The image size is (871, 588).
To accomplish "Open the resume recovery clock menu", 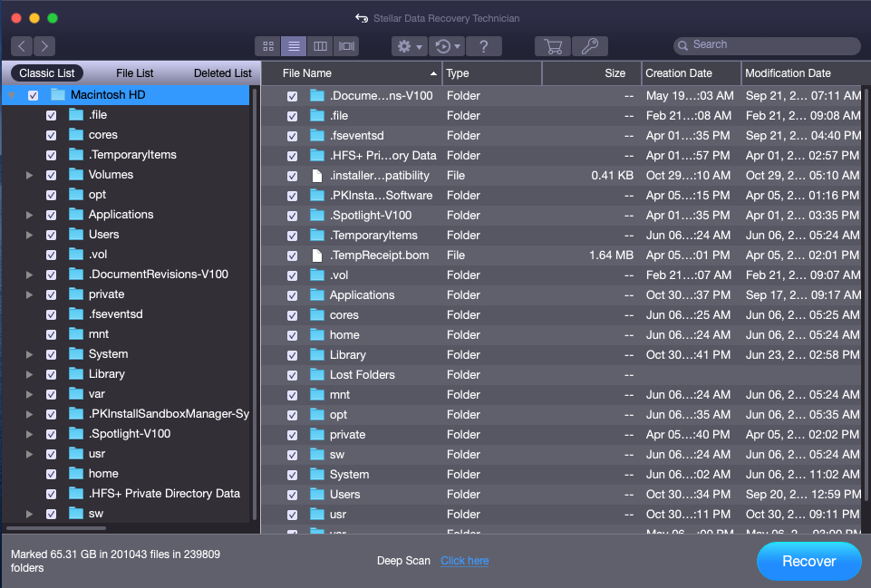I will click(x=447, y=46).
